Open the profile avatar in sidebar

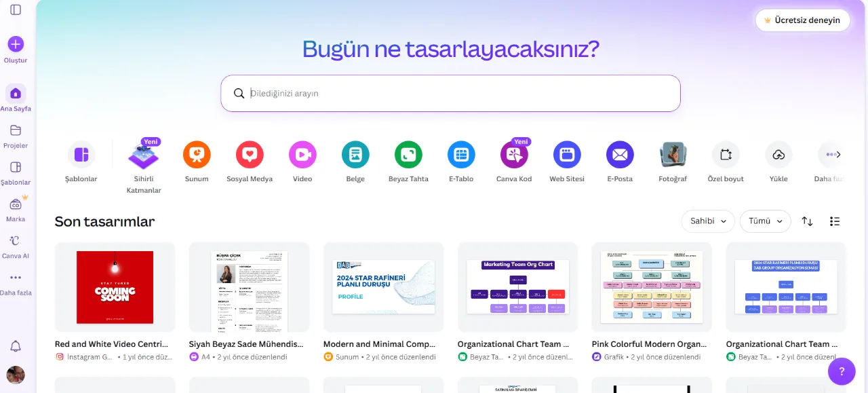coord(16,375)
